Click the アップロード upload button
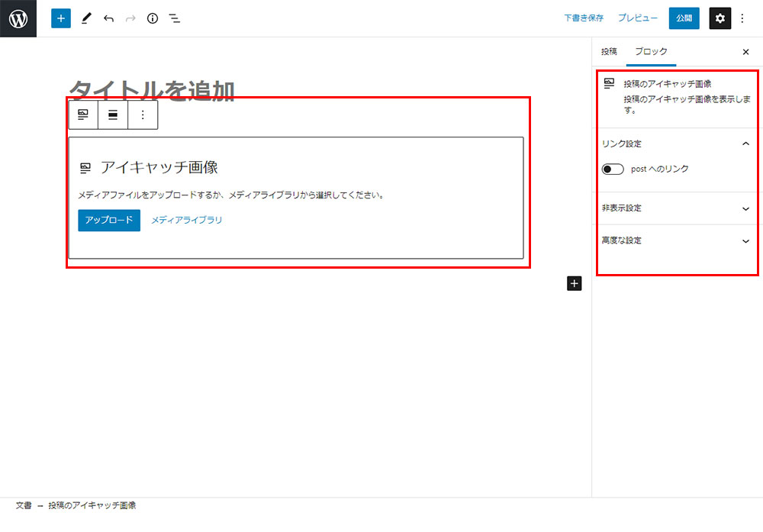The height and width of the screenshot is (532, 763). [108, 220]
